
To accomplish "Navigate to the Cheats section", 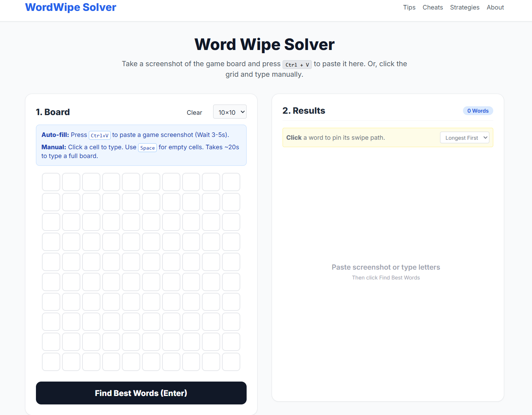I will click(433, 7).
